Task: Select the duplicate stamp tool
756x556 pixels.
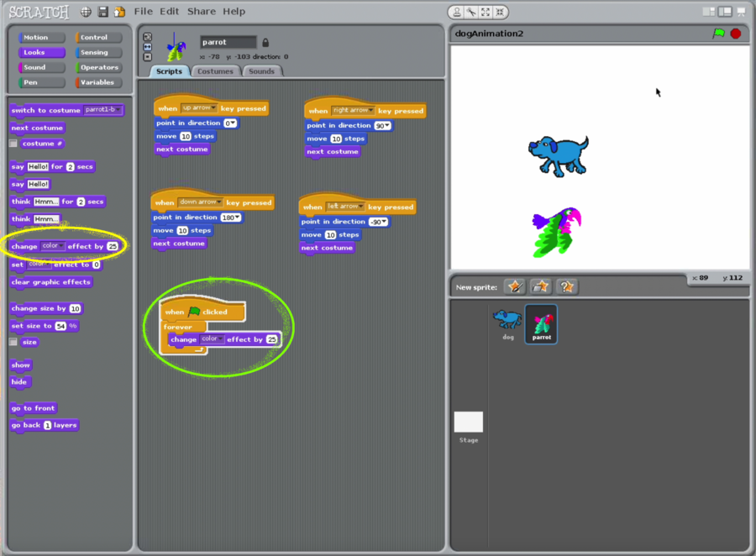Action: click(456, 12)
